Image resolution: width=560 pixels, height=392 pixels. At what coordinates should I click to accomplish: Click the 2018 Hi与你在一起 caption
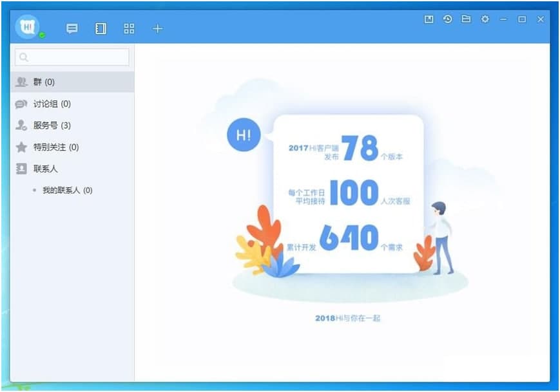tap(347, 318)
